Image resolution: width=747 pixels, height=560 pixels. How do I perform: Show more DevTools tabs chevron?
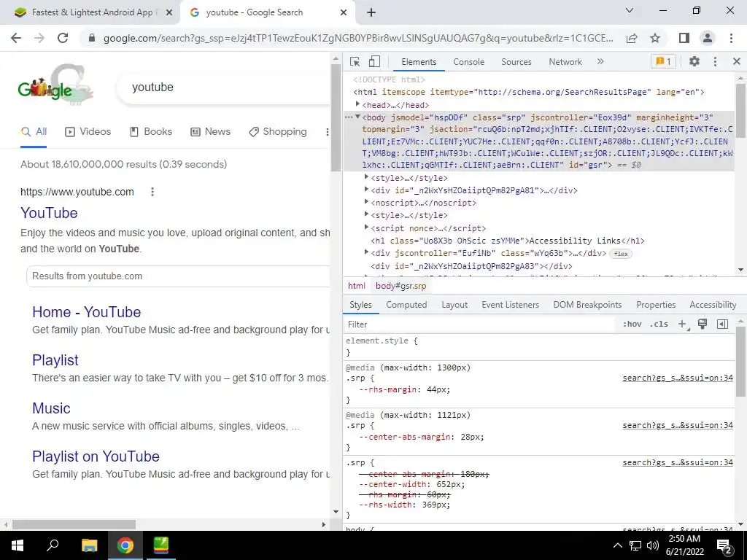600,61
